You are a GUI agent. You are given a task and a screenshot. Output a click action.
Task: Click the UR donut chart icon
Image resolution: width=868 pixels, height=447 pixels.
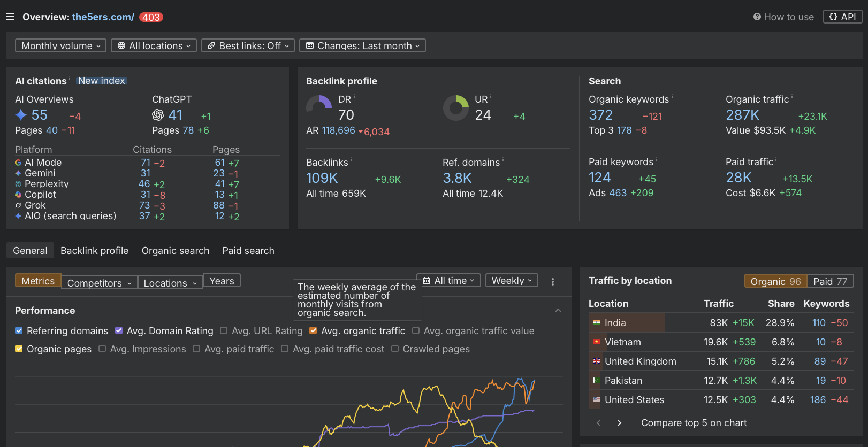click(x=456, y=108)
